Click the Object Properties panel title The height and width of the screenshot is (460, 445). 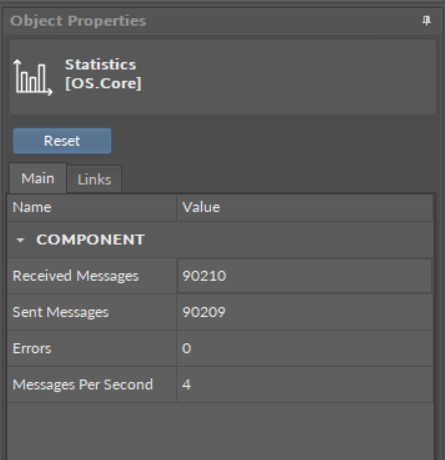[78, 21]
